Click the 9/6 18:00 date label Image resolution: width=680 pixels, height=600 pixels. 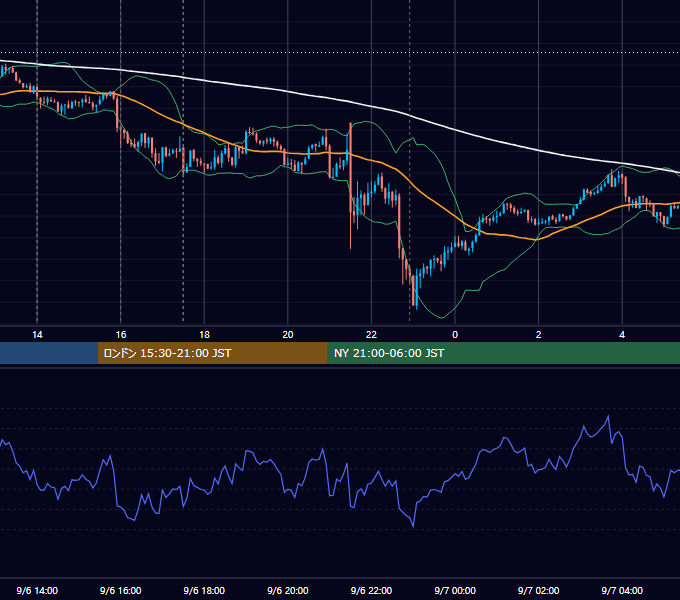(204, 590)
